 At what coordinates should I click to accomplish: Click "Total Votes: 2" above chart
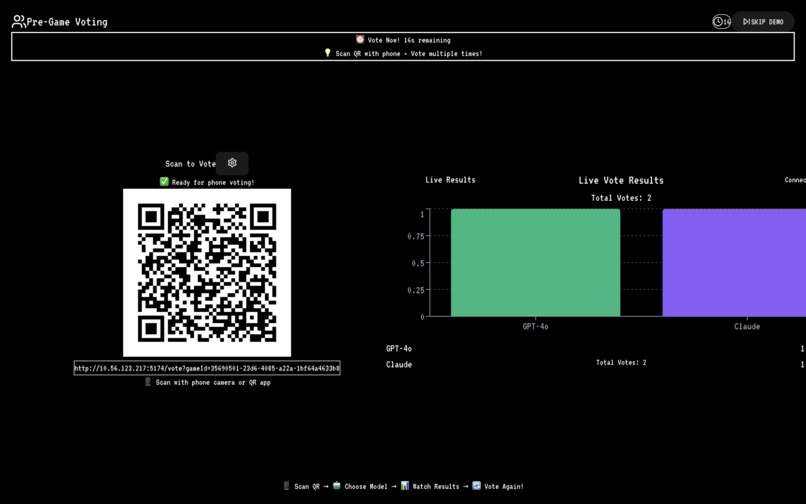621,198
